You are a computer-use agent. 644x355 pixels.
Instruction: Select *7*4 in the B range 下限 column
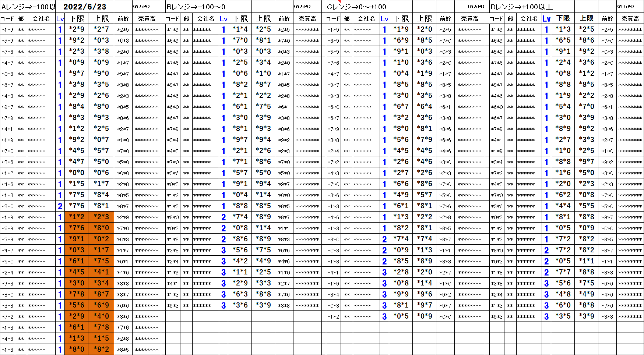coord(240,217)
